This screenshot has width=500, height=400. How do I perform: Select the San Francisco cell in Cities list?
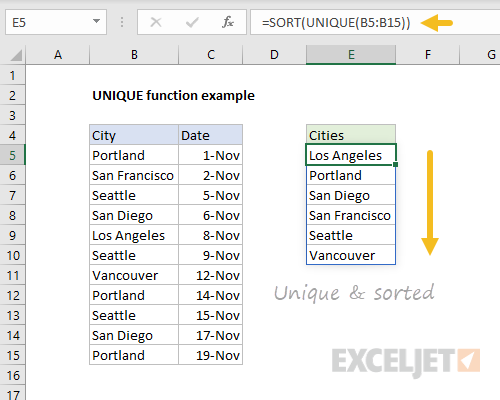pos(351,215)
